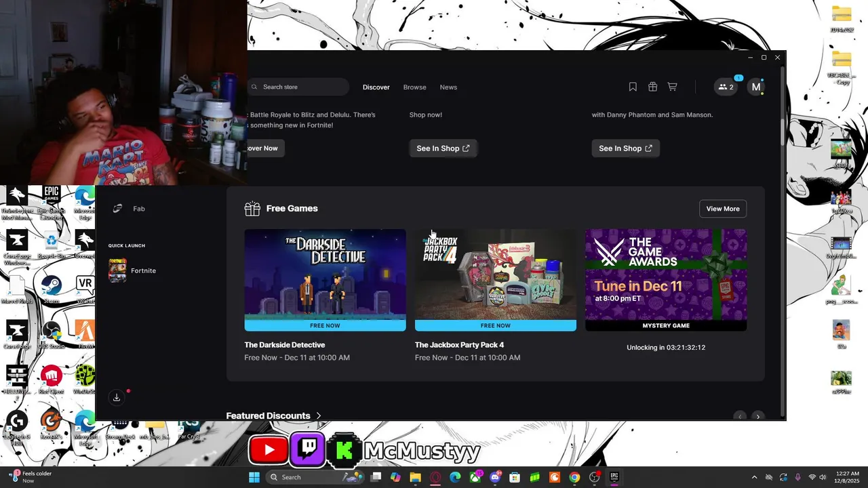This screenshot has width=868, height=488.
Task: Open VRChat desktop shortcut
Action: (x=85, y=289)
